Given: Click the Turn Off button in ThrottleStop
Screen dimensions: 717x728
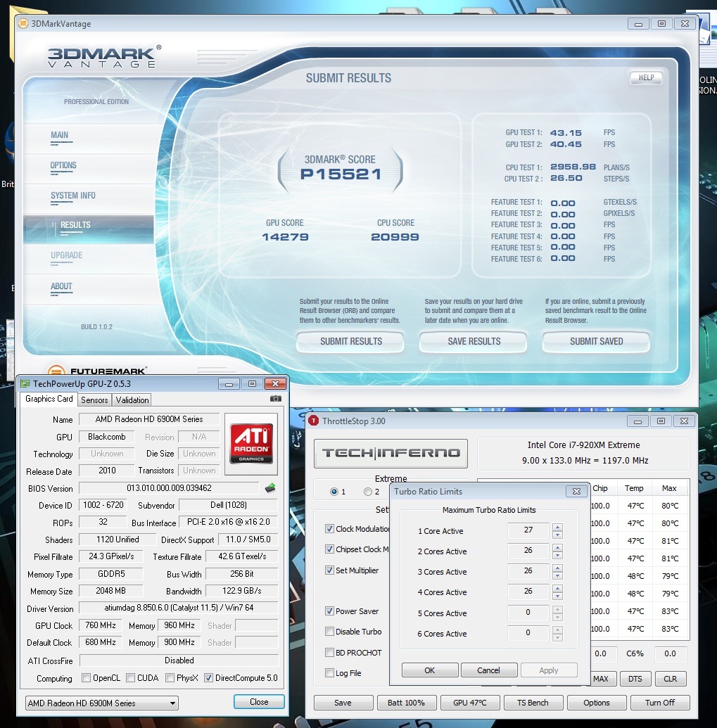Looking at the screenshot, I should coord(660,703).
